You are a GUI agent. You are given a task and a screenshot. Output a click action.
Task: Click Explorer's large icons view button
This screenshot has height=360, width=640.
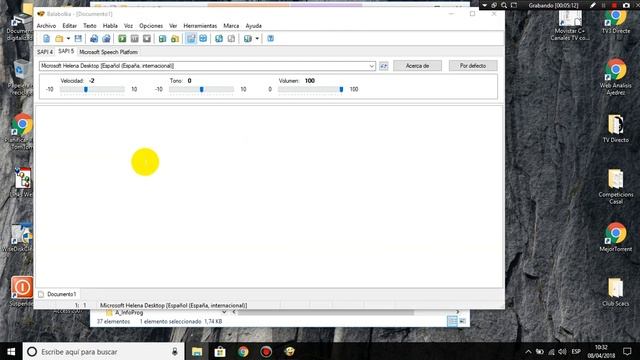[462, 321]
